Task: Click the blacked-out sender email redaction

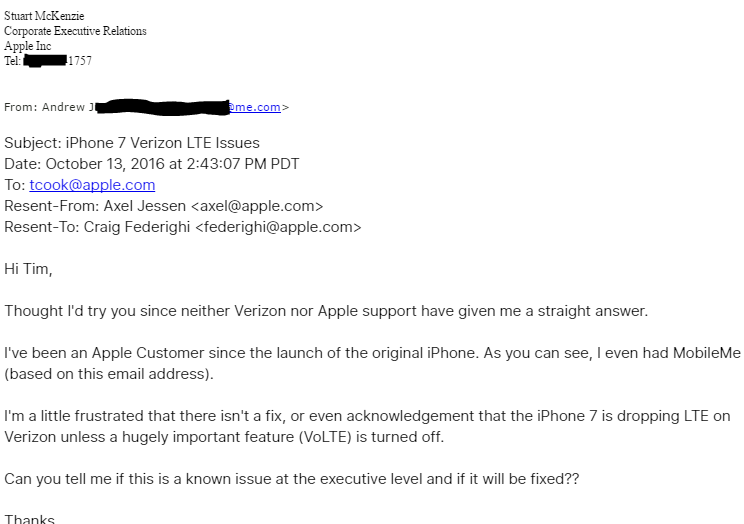Action: tap(163, 106)
